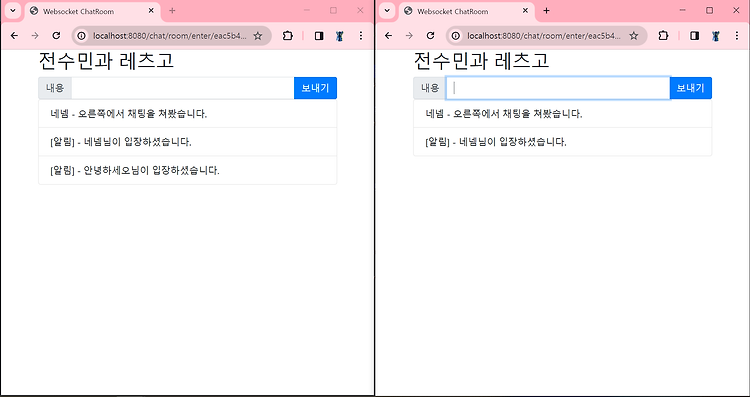Viewport: 750px width, 397px height.
Task: Click the 보내기 button in left window
Action: pos(315,88)
